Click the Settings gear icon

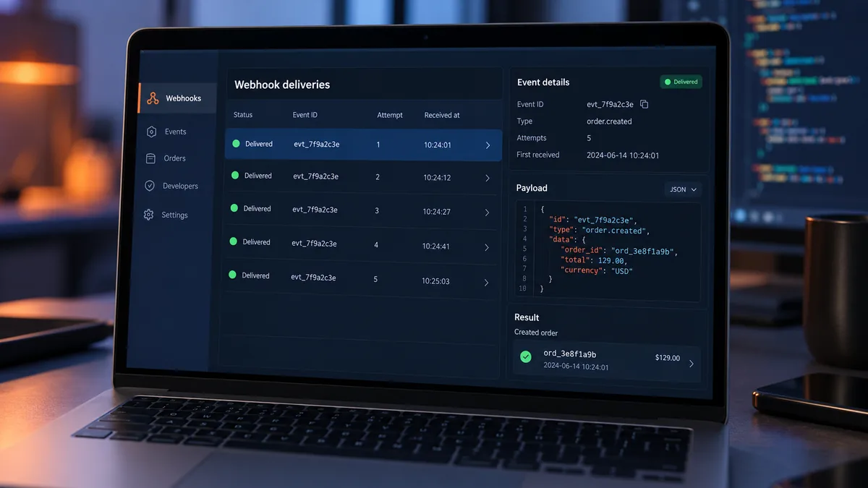pos(148,215)
